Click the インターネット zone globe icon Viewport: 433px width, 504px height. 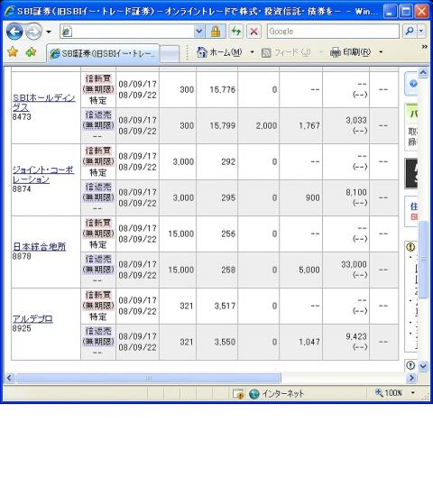coord(254,393)
